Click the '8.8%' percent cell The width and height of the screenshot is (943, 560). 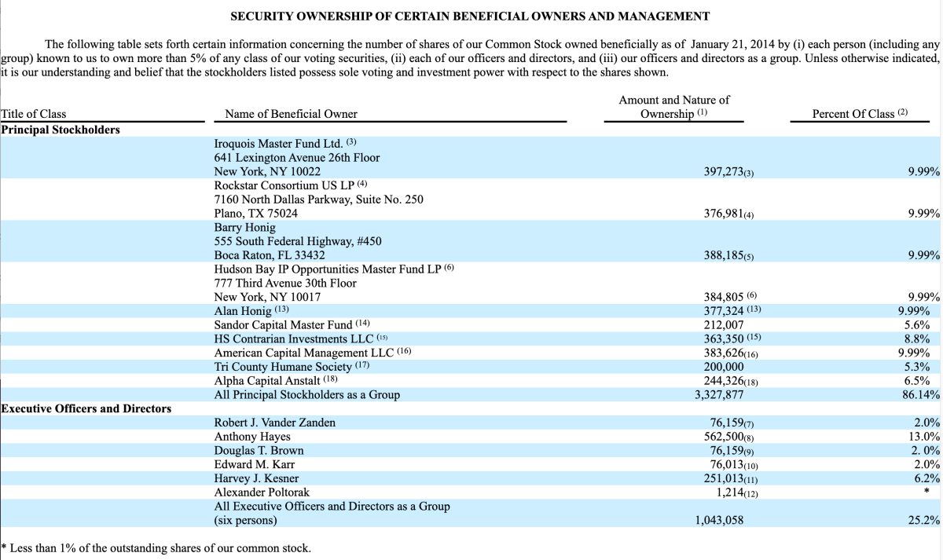pos(917,339)
